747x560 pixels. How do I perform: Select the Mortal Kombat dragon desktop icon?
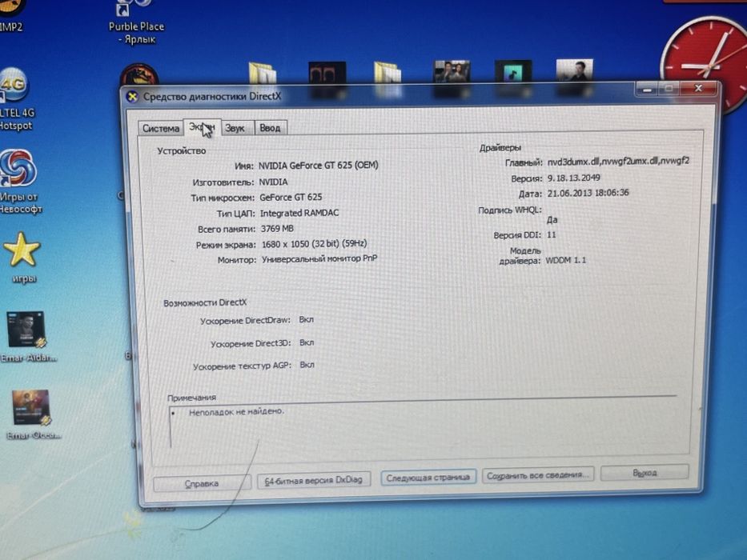tap(139, 75)
